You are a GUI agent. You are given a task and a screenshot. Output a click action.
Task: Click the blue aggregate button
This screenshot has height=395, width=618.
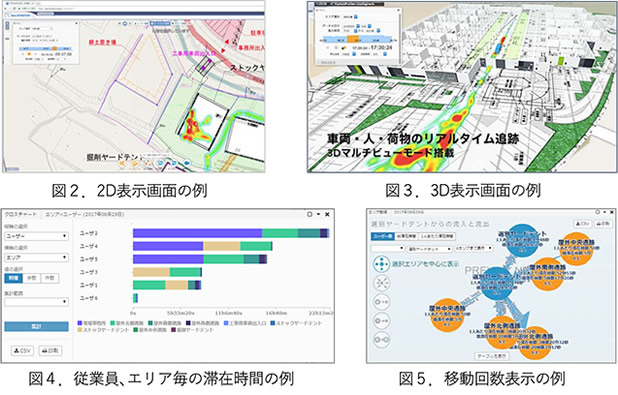coord(36,326)
